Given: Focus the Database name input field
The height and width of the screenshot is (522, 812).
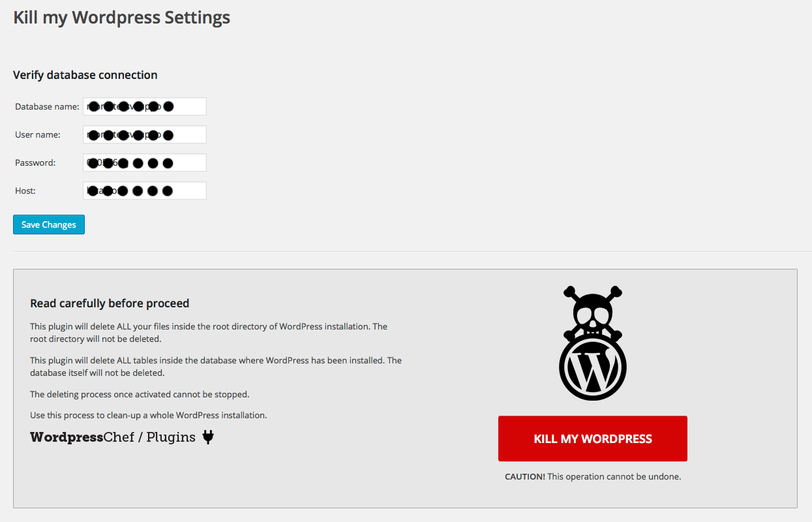Looking at the screenshot, I should coord(145,106).
